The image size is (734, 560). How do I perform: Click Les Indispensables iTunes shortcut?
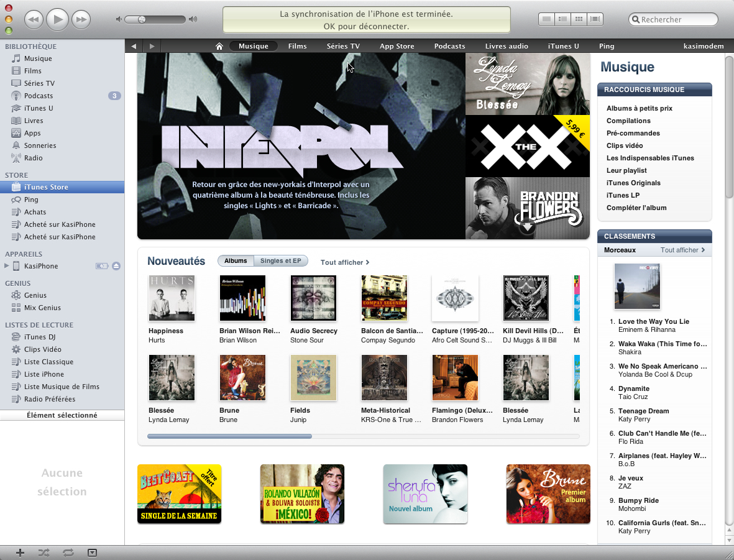650,158
